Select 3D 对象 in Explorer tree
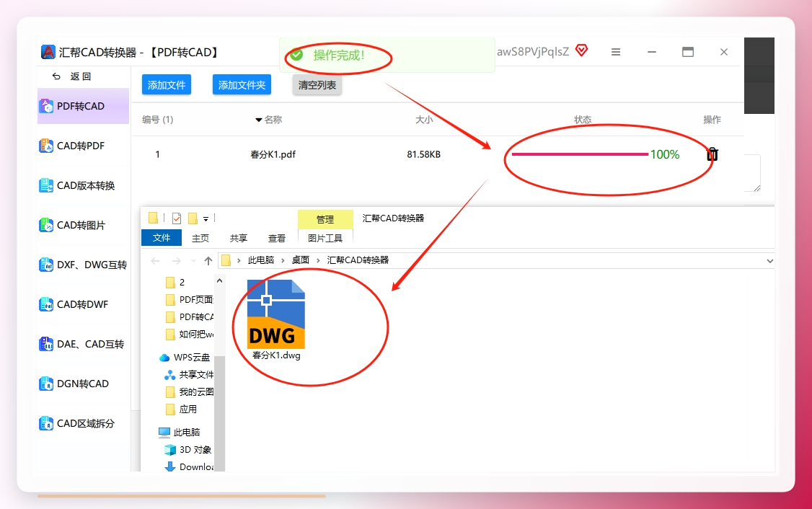 (x=188, y=449)
